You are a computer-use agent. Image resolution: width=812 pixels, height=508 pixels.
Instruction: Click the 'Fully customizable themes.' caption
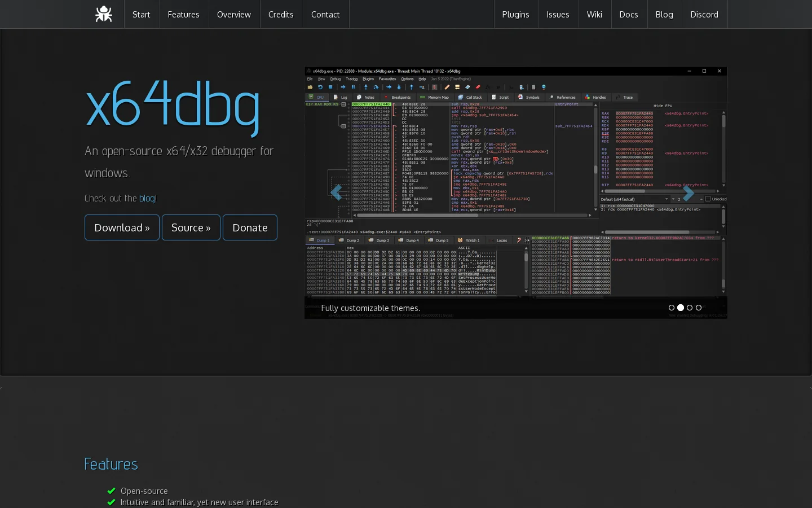click(x=370, y=308)
